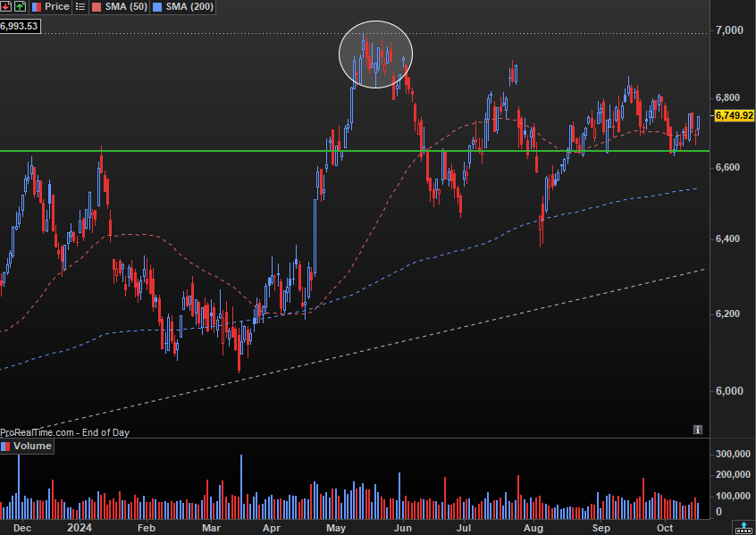The width and height of the screenshot is (756, 535).
Task: Click the 6,993.53 high price label
Action: click(x=20, y=26)
